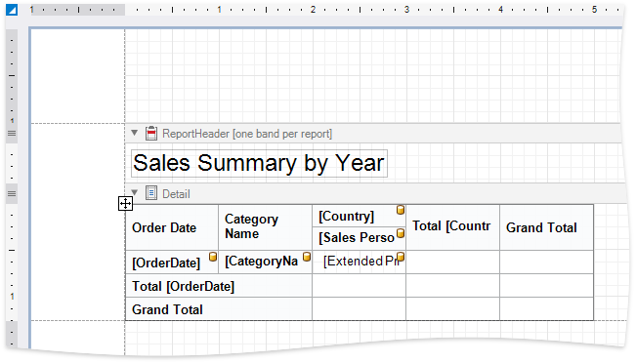Screen dimensions: 636x364
Task: Click the cross-tab move handle icon
Action: 125,204
